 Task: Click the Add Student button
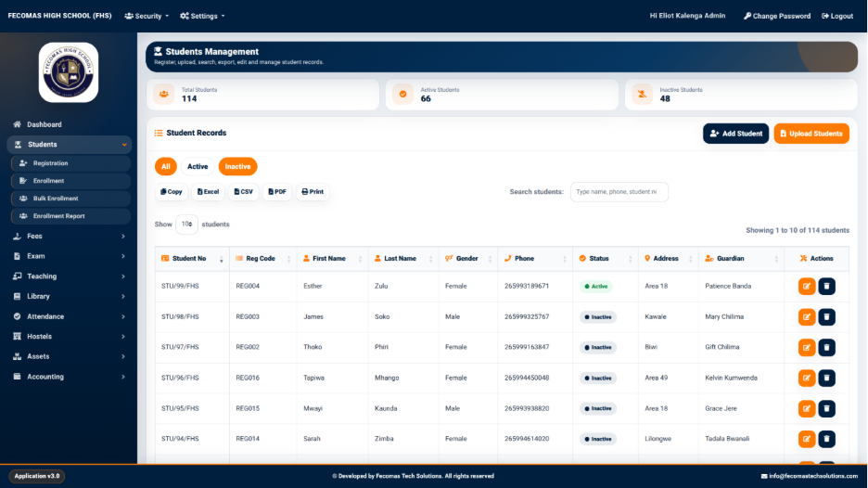tap(735, 134)
